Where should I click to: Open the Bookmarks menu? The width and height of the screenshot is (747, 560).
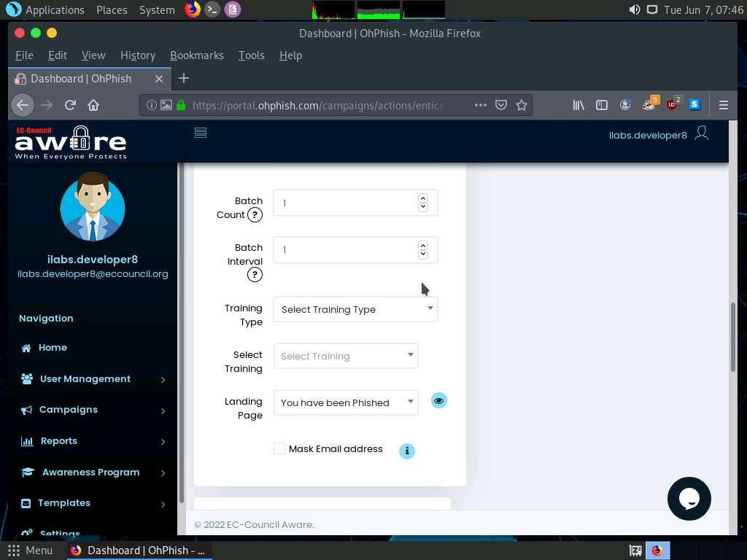coord(197,55)
